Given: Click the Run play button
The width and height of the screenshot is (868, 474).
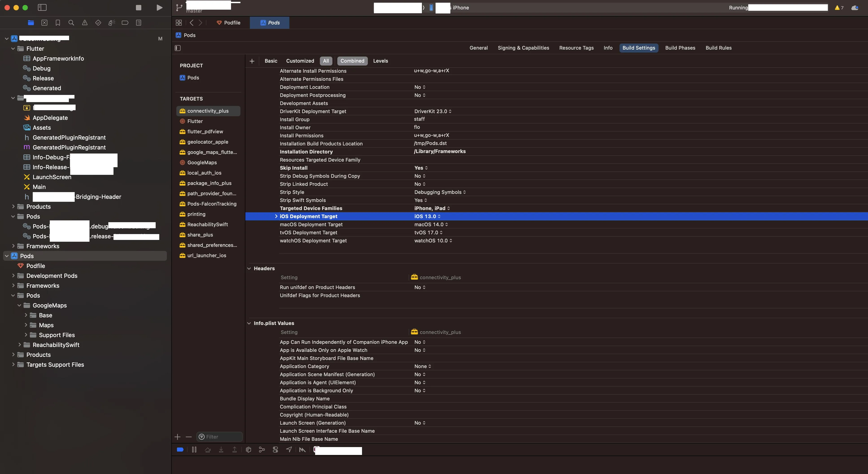Looking at the screenshot, I should (159, 7).
